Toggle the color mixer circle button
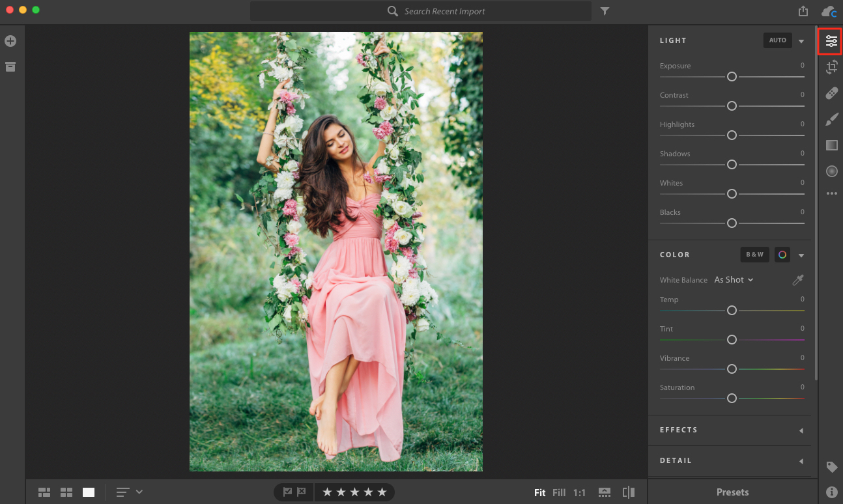Viewport: 843px width, 504px height. [782, 255]
